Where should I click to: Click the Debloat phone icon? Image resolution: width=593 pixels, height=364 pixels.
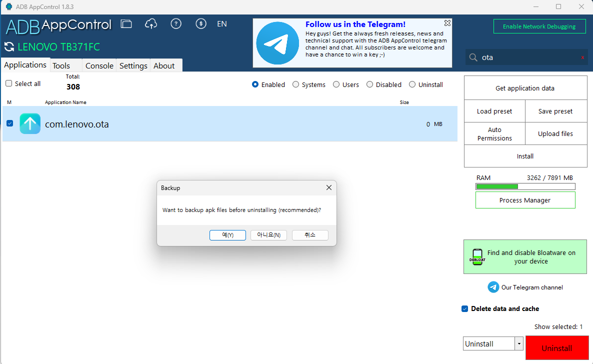[x=477, y=257]
